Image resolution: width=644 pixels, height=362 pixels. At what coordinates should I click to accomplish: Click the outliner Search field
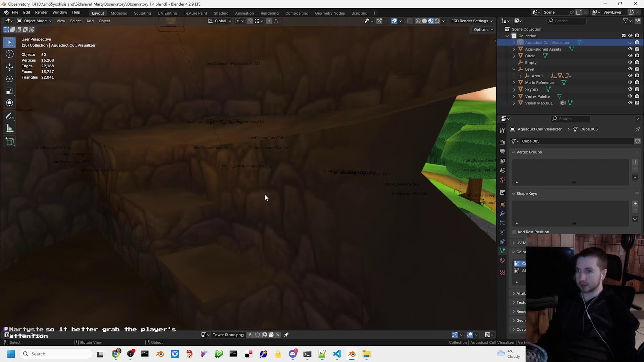tap(567, 21)
